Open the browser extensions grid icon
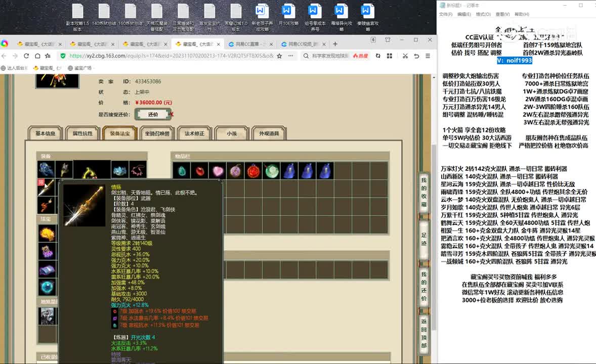 389,56
